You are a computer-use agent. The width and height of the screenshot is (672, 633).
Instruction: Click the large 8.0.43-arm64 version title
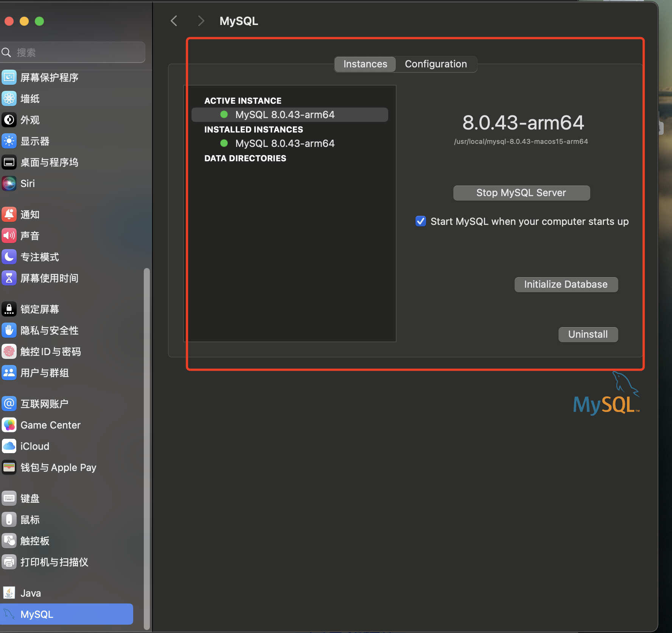coord(523,123)
